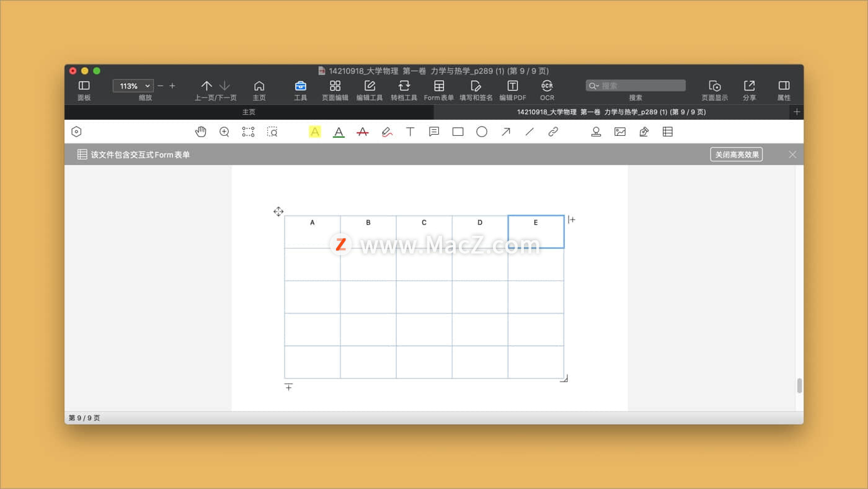868x489 pixels.
Task: Dismiss the form notification bar
Action: (792, 155)
